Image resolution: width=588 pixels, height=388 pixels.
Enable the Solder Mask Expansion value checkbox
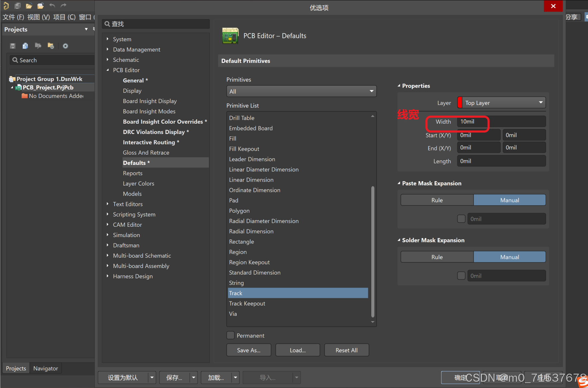click(x=461, y=276)
